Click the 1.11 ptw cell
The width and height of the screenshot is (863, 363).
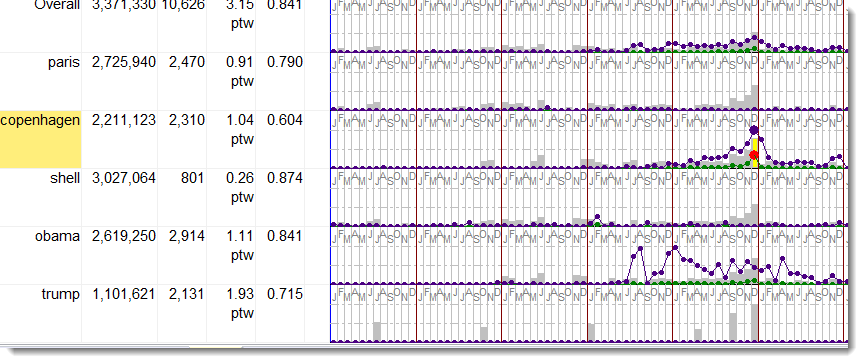(240, 246)
